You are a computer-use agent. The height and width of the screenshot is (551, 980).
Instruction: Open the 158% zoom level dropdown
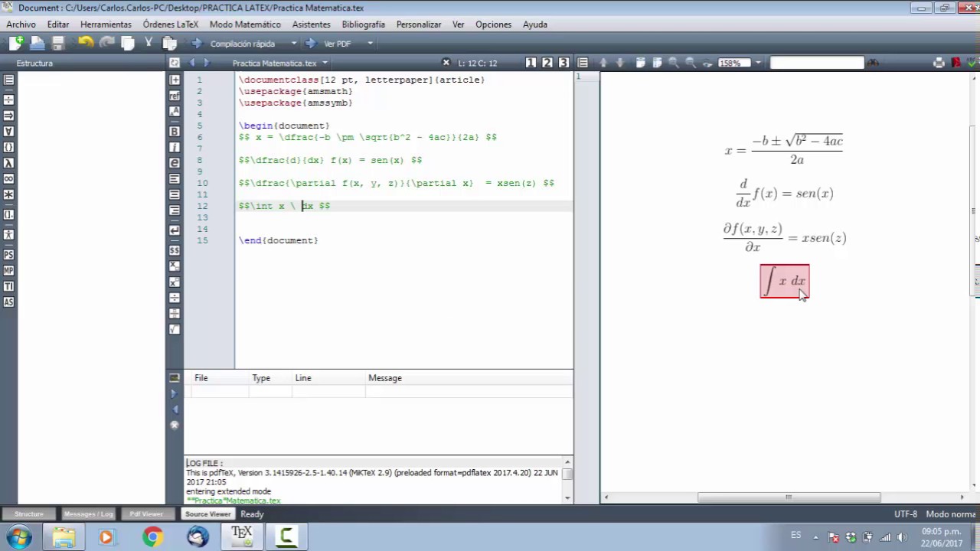(x=758, y=63)
